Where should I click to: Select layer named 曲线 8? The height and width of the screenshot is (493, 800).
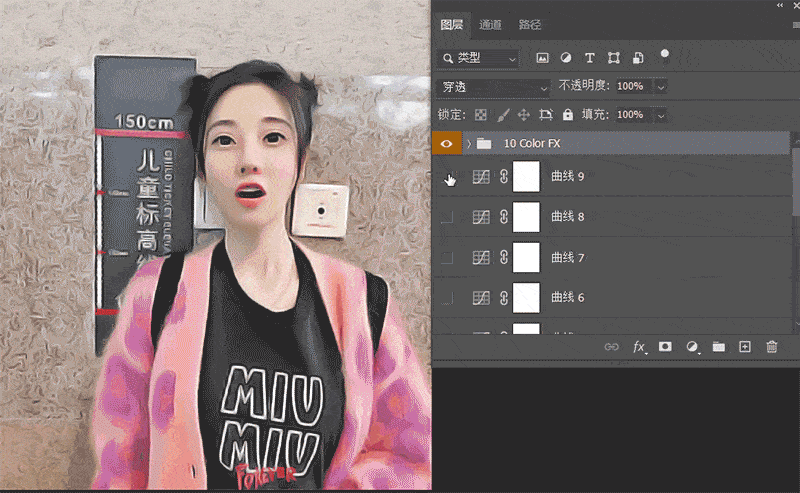click(567, 217)
